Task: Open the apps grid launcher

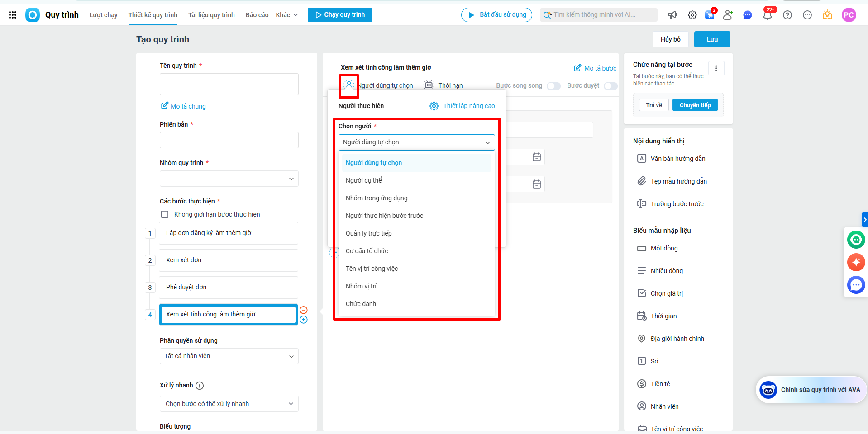Action: 13,15
